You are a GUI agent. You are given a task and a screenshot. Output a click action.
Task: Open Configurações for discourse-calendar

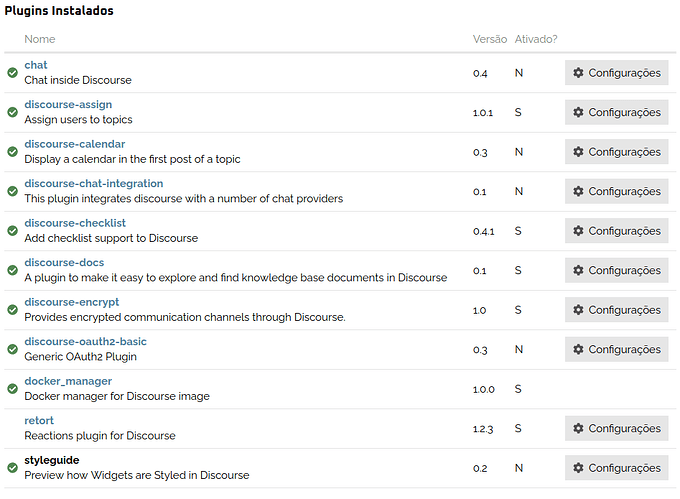(x=616, y=152)
